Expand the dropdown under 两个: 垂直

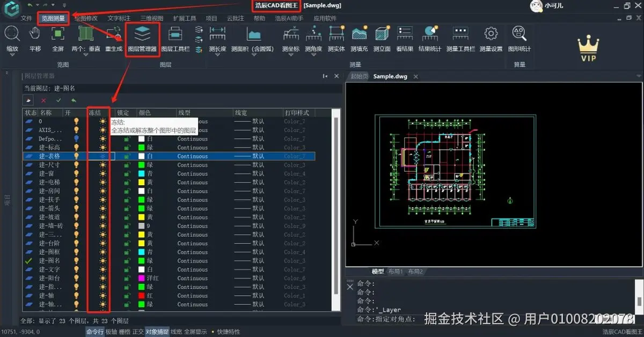point(86,55)
